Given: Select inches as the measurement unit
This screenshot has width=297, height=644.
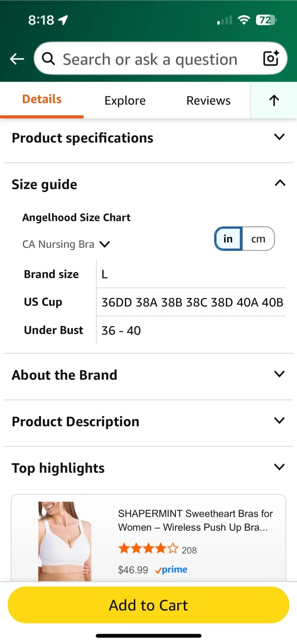Looking at the screenshot, I should pyautogui.click(x=228, y=239).
